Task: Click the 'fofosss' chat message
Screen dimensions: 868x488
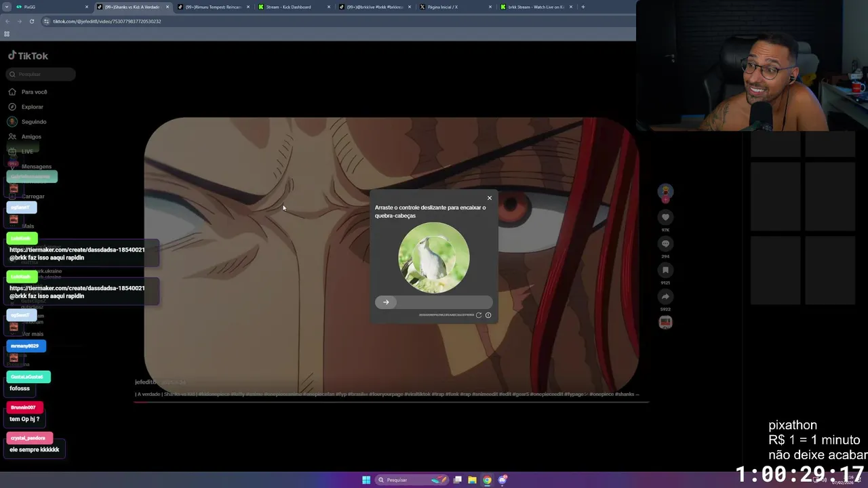Action: 20,388
